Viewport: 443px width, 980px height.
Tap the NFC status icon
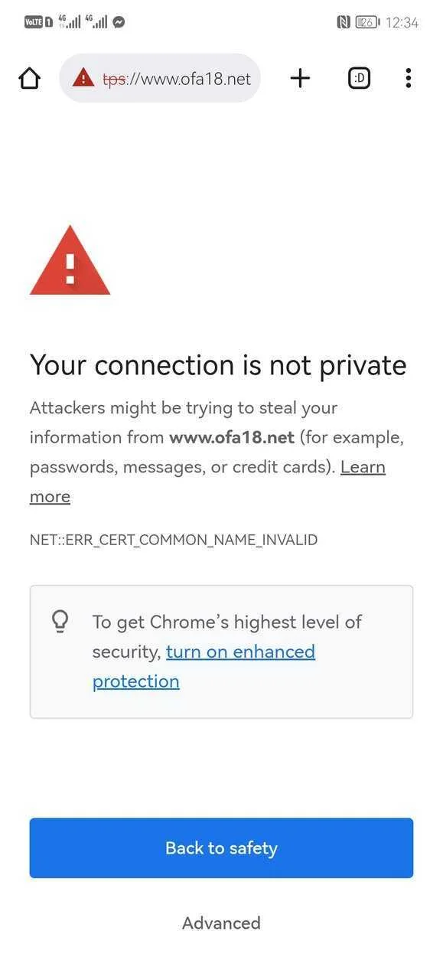click(344, 22)
